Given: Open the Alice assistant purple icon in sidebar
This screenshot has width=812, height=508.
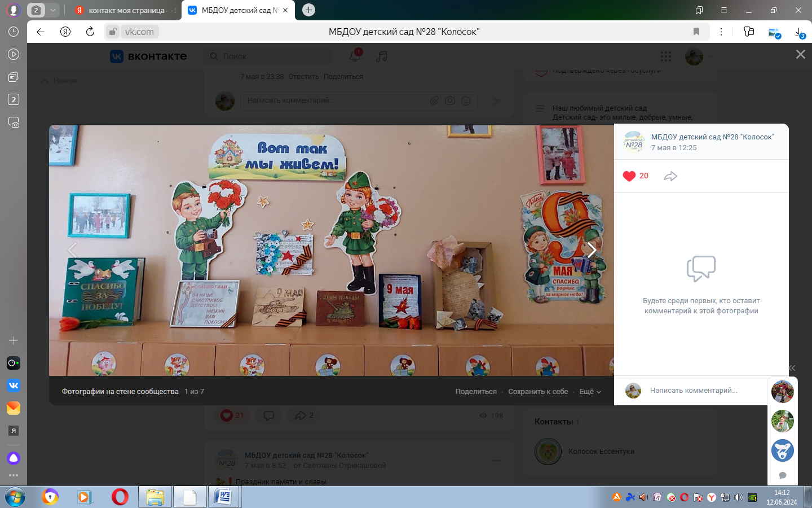Looking at the screenshot, I should point(14,458).
